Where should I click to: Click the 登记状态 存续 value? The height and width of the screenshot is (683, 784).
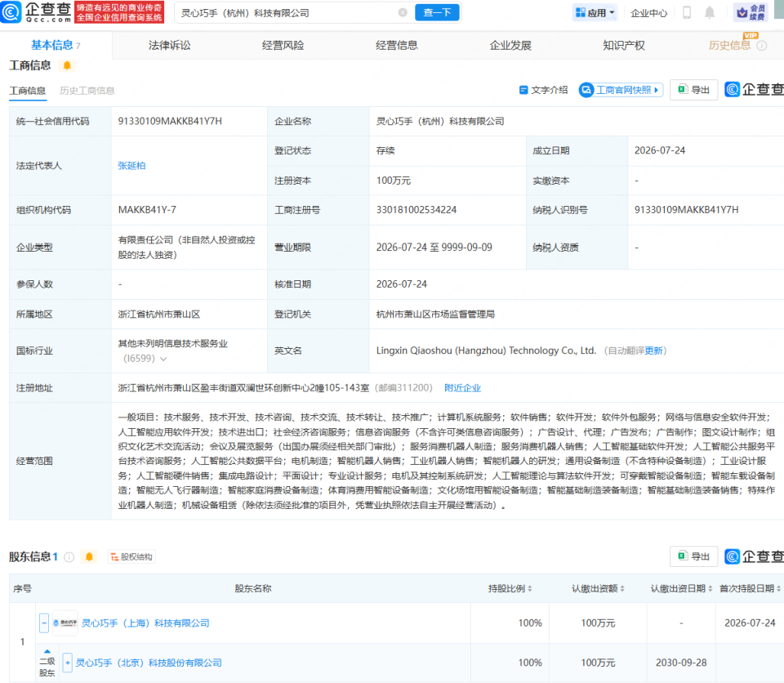tap(385, 150)
